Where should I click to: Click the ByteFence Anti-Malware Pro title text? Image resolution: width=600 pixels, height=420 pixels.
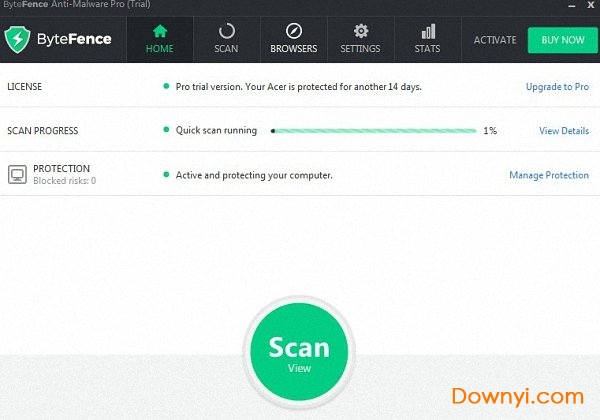[77, 5]
